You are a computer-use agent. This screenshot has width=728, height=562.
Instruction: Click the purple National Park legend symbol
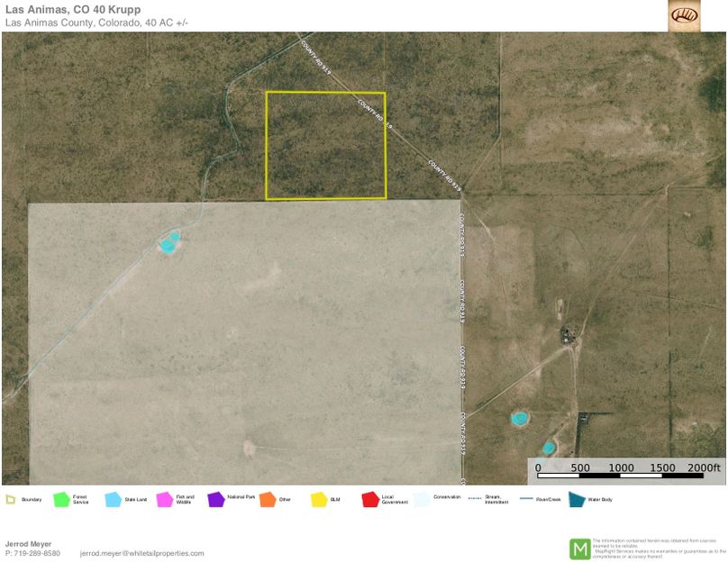[215, 500]
